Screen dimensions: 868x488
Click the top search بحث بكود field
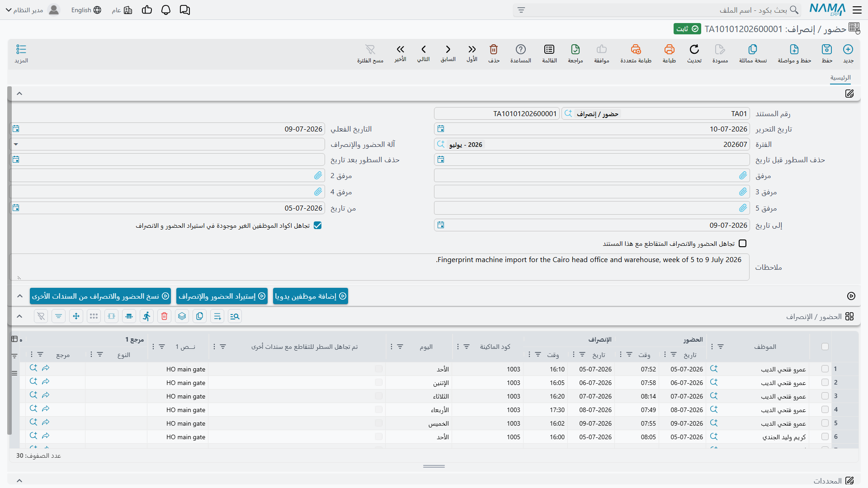click(x=657, y=10)
